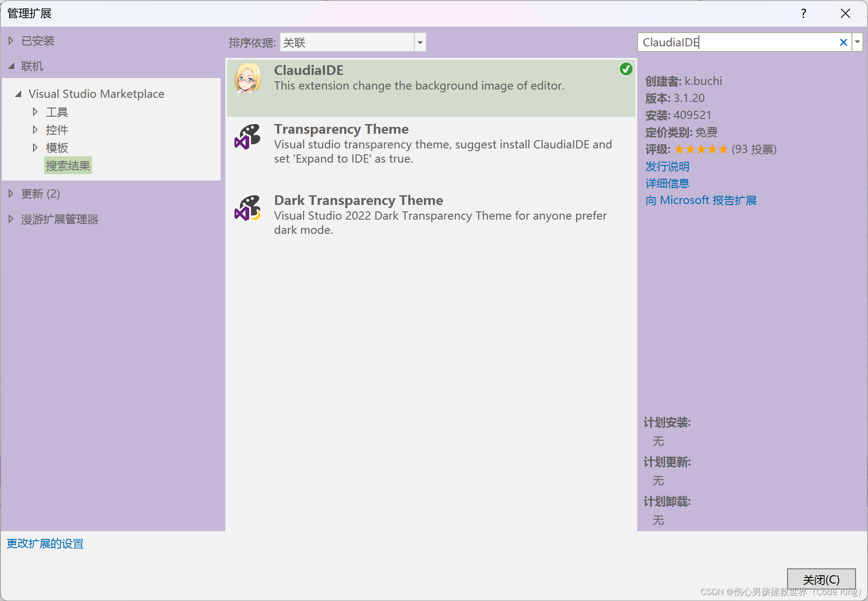
Task: Click the Transparency Theme description text
Action: point(443,152)
